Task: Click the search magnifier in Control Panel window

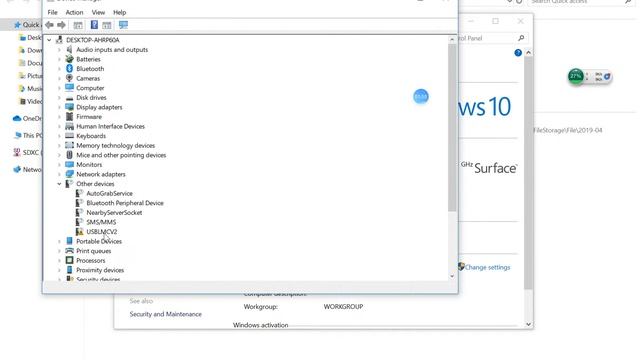Action: (521, 38)
